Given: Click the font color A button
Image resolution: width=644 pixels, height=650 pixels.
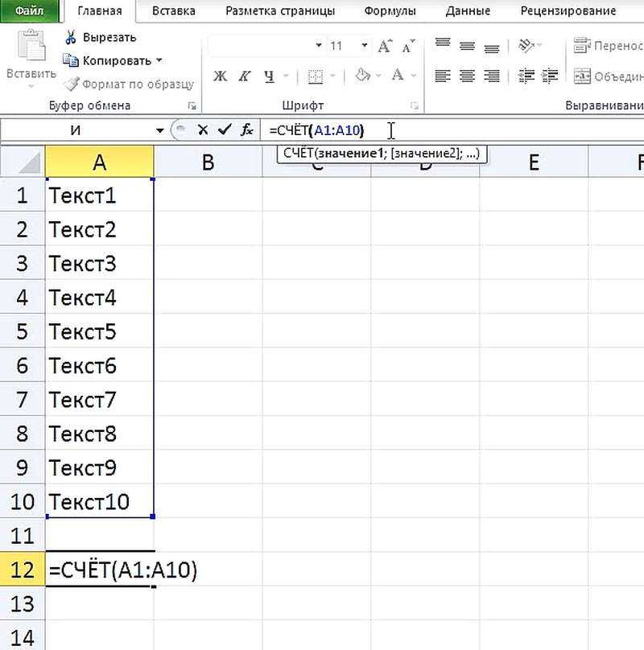Looking at the screenshot, I should point(397,75).
